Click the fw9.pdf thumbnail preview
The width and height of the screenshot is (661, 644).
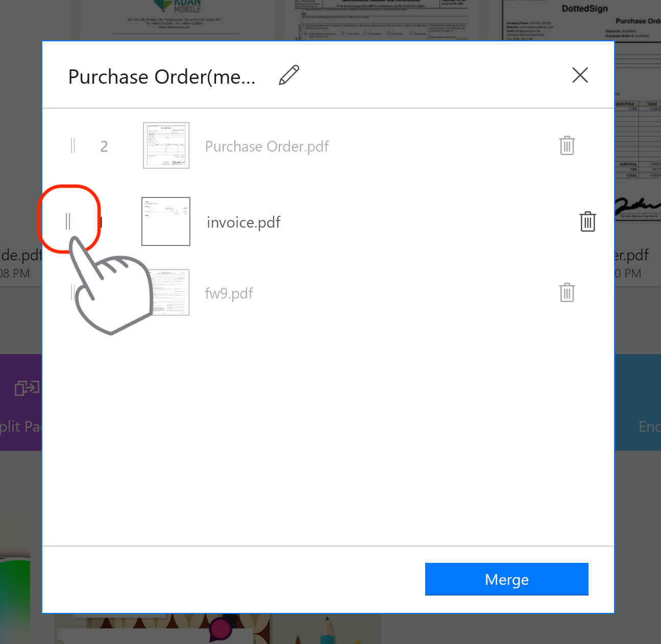(x=171, y=292)
